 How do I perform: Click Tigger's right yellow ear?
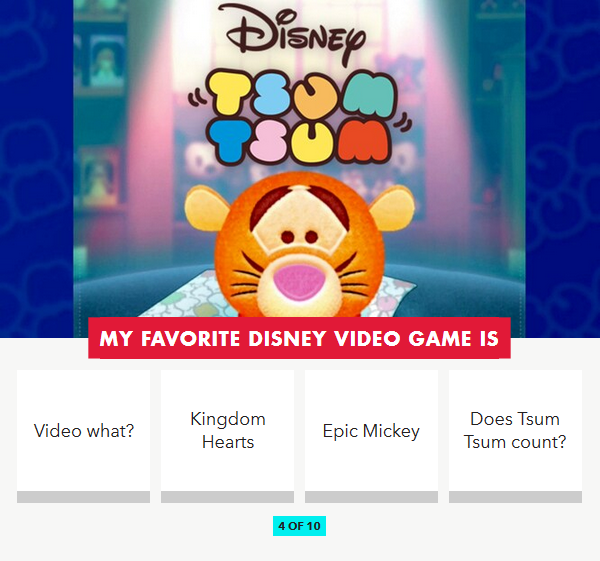[x=393, y=207]
